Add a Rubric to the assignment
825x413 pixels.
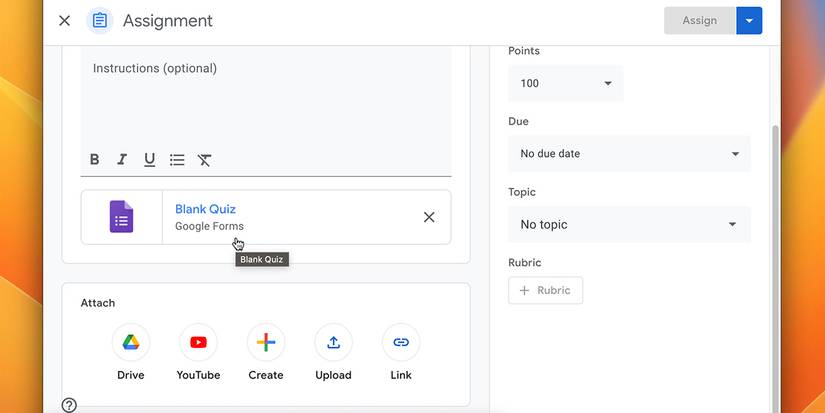[x=545, y=290]
